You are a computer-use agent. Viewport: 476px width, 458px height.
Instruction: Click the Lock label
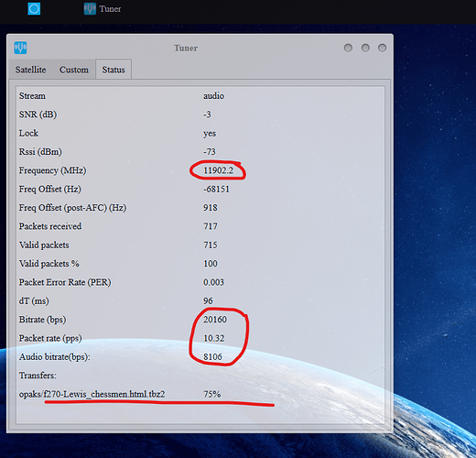(x=28, y=134)
